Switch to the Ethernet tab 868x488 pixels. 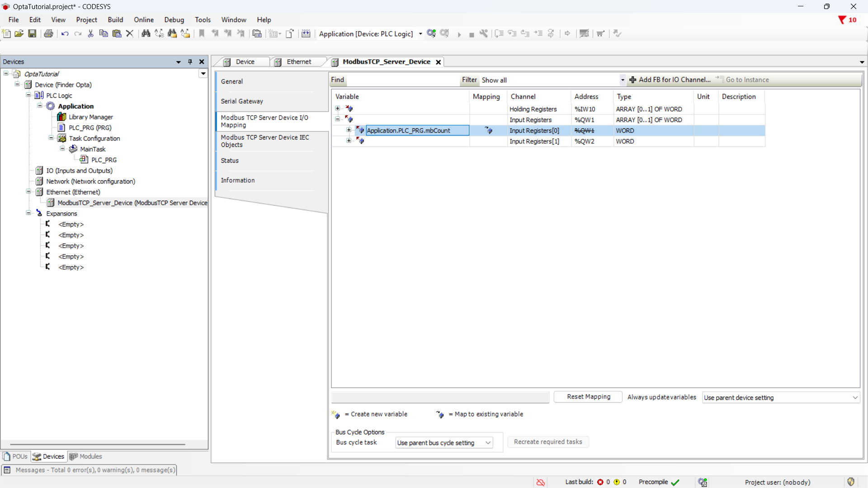(x=298, y=62)
